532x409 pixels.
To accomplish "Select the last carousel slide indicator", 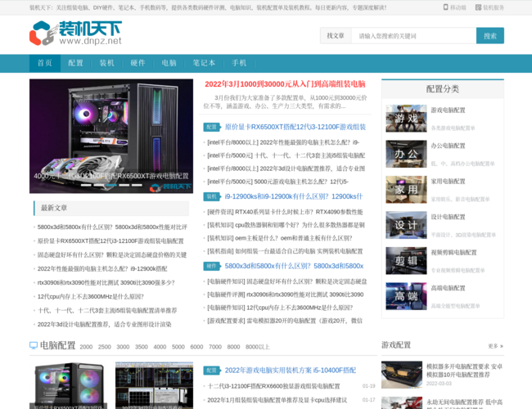I will pyautogui.click(x=137, y=185).
